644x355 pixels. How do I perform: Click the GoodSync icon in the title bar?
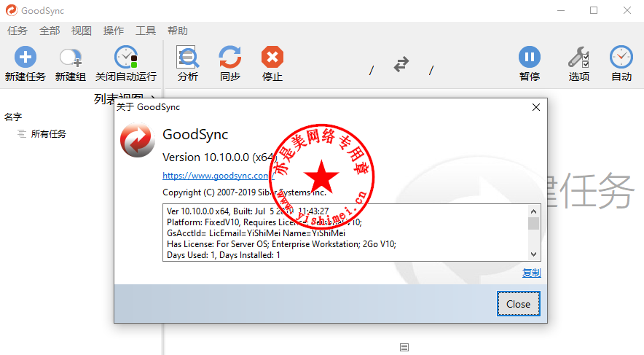(12, 10)
